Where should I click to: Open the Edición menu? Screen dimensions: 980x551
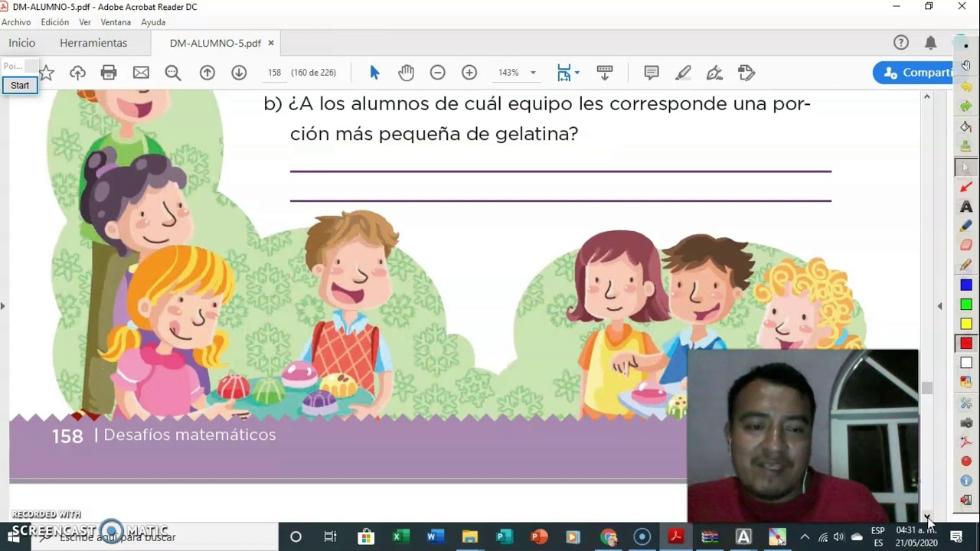(55, 22)
